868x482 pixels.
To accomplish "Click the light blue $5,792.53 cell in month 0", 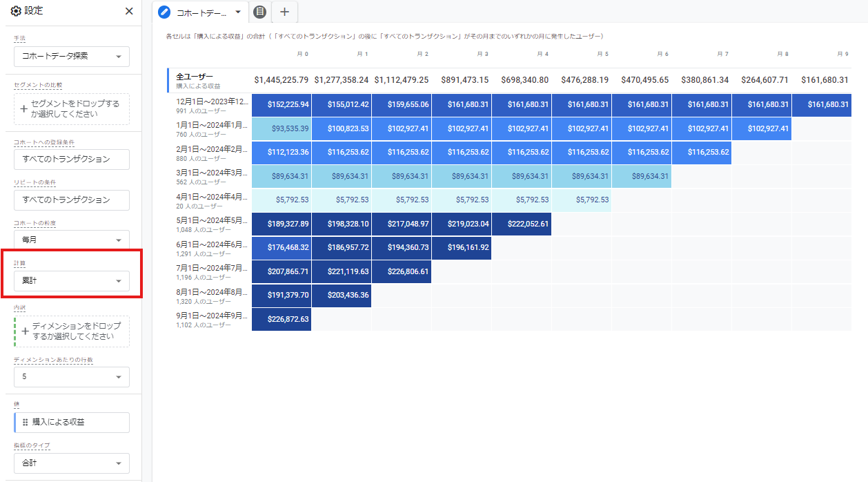I will point(282,200).
